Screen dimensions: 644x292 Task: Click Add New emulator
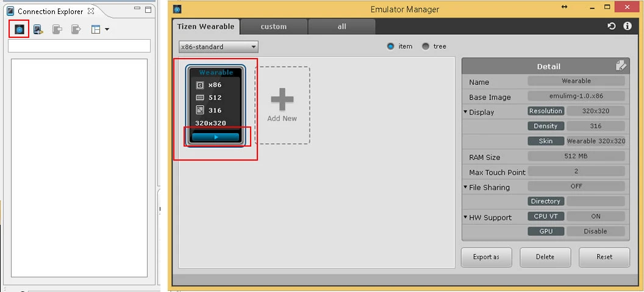pos(282,105)
